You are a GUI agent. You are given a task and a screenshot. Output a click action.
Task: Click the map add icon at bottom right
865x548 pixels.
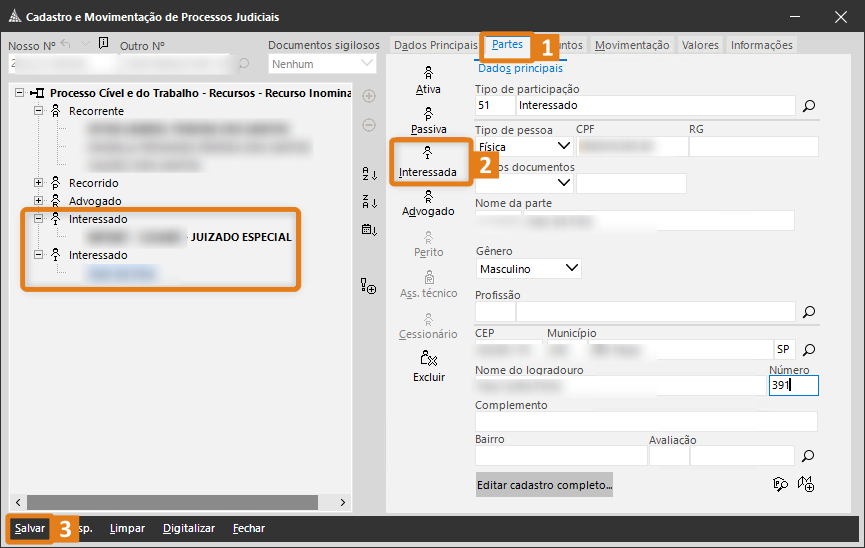tap(806, 485)
